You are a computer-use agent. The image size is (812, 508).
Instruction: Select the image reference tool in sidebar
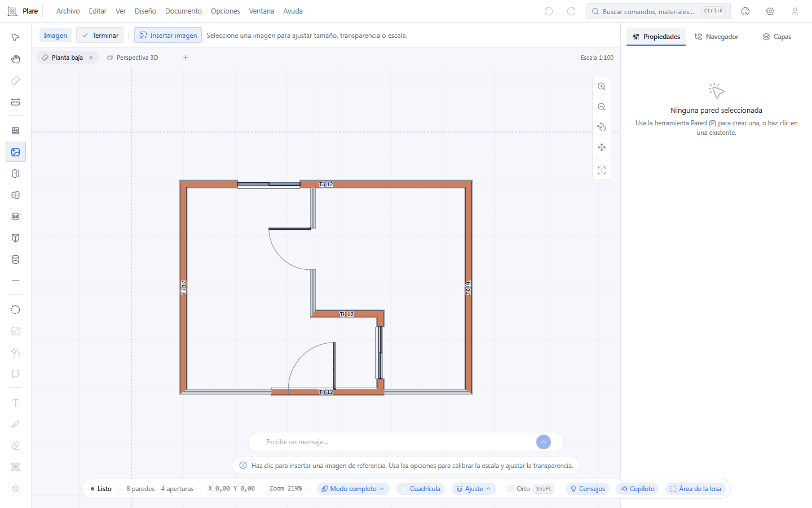pos(15,152)
